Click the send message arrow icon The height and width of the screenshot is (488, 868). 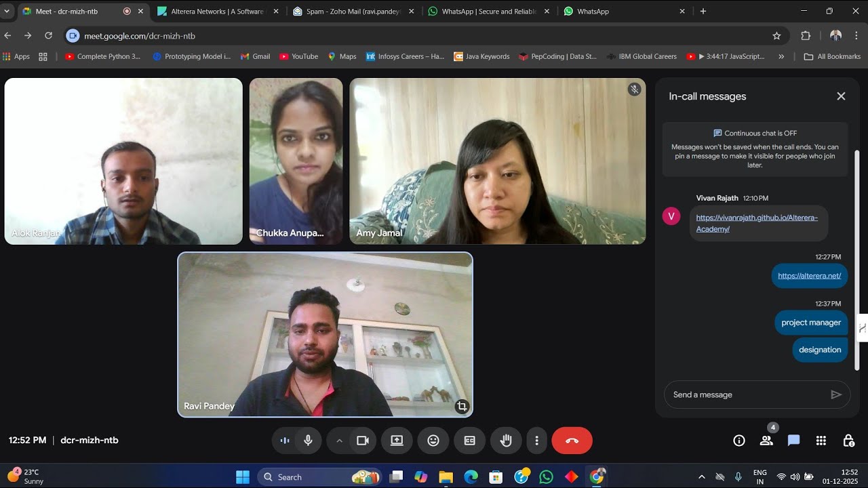pyautogui.click(x=836, y=394)
